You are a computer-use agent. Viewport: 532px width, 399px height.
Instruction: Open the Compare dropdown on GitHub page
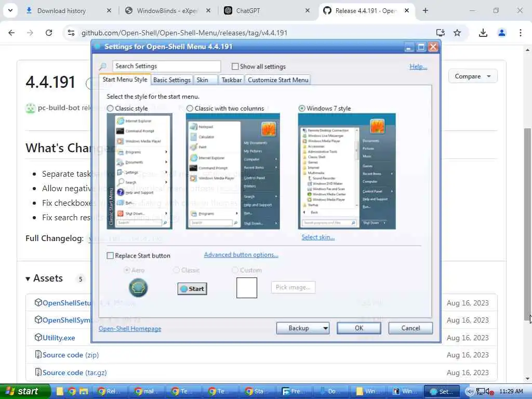pos(473,76)
